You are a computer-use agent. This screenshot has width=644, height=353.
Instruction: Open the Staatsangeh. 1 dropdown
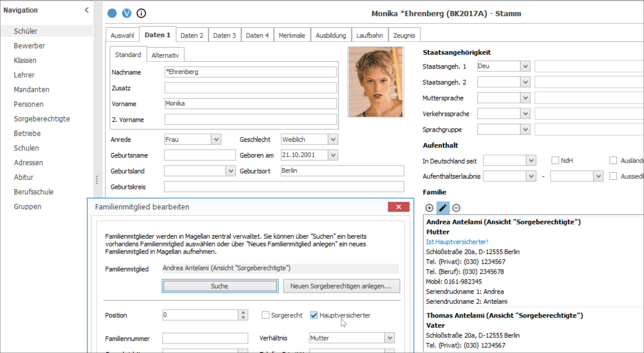pyautogui.click(x=525, y=66)
